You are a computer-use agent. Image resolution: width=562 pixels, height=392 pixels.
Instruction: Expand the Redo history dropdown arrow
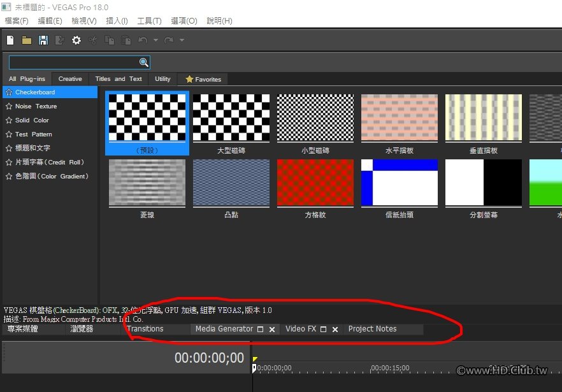tap(182, 40)
